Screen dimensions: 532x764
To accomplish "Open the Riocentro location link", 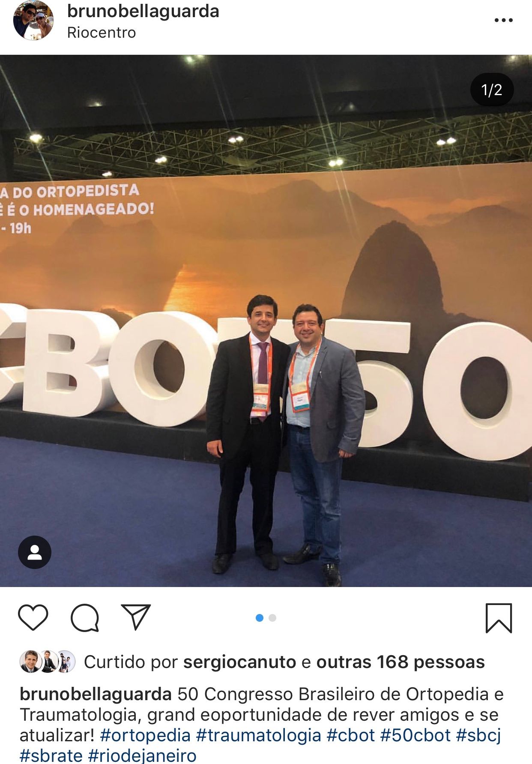I will pyautogui.click(x=102, y=33).
